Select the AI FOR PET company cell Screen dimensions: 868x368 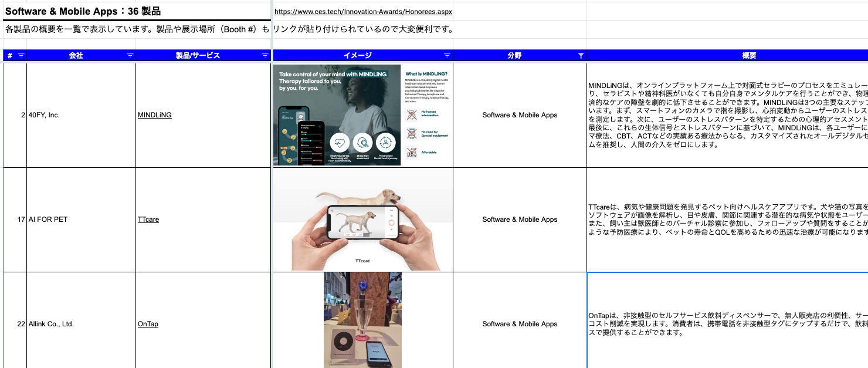point(82,220)
